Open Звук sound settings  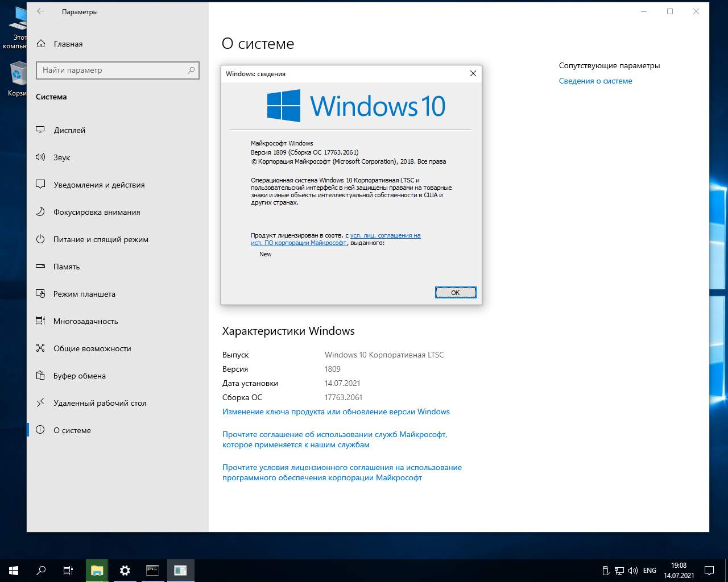tap(61, 157)
